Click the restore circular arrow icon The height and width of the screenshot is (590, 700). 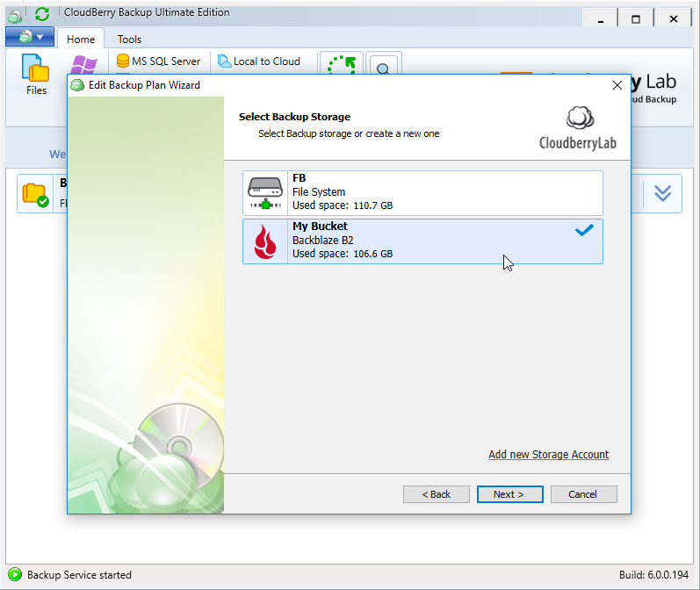pyautogui.click(x=342, y=64)
